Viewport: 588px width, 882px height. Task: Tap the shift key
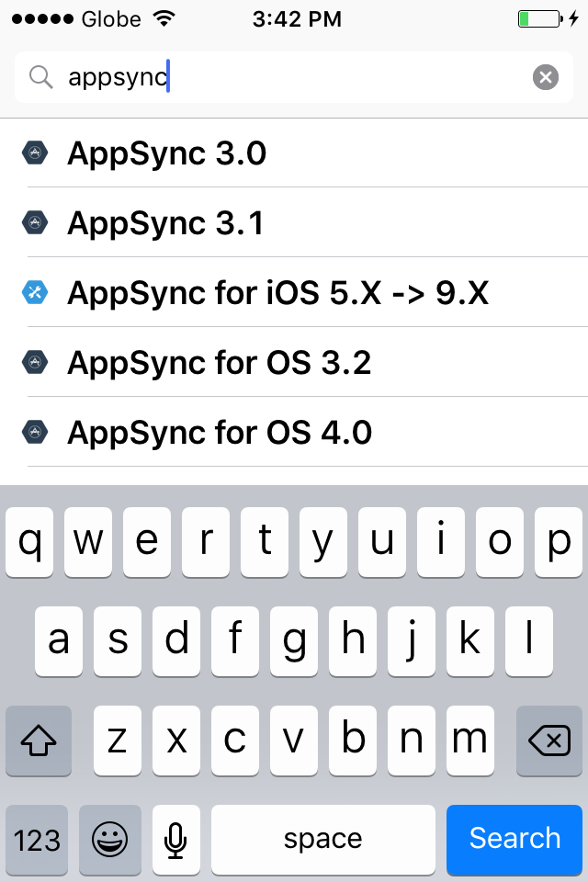(38, 739)
